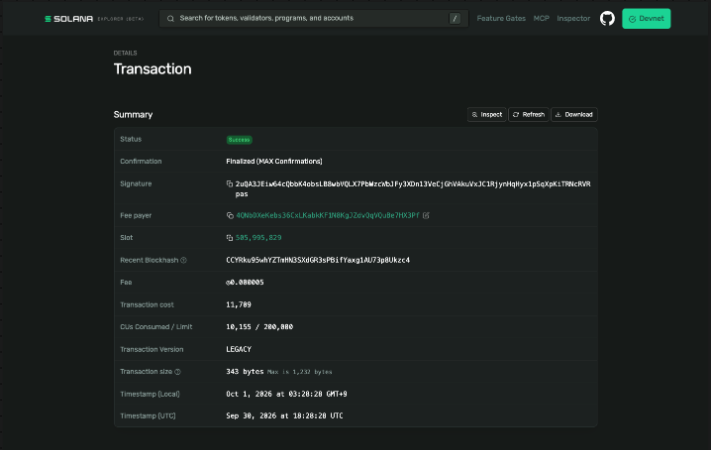Viewport: 711px width, 450px height.
Task: Select the transaction cost 11,709
Action: pos(239,305)
